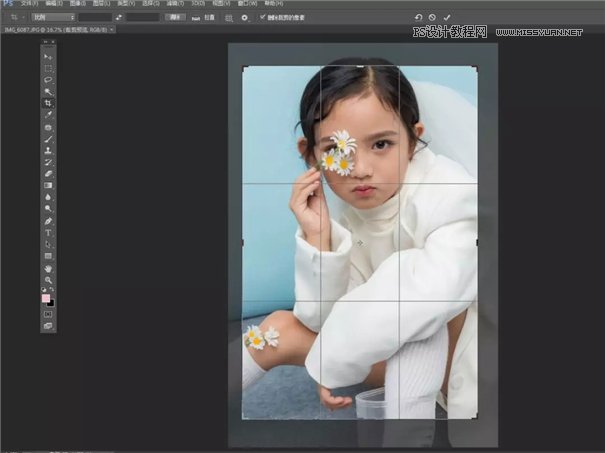The height and width of the screenshot is (453, 605).
Task: Swap the crop width and height values
Action: pos(119,17)
